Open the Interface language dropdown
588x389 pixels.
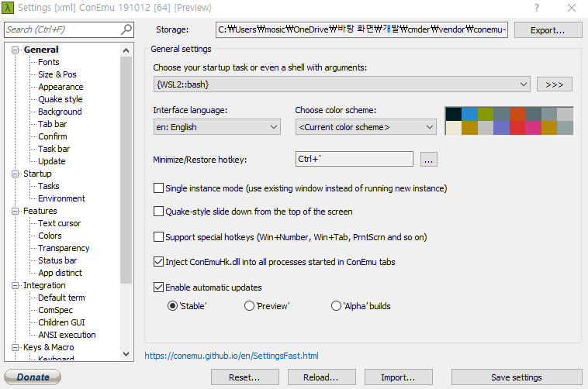[x=216, y=127]
